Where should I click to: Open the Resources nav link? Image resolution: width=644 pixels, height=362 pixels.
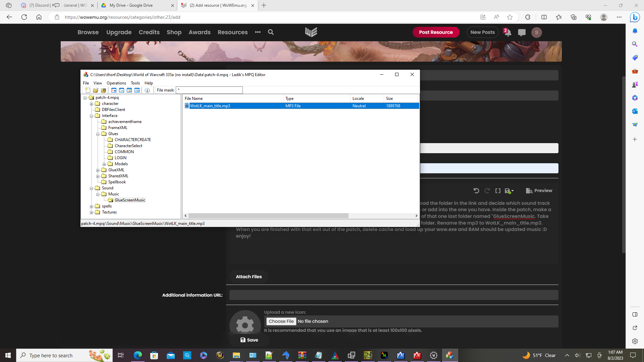pyautogui.click(x=232, y=32)
